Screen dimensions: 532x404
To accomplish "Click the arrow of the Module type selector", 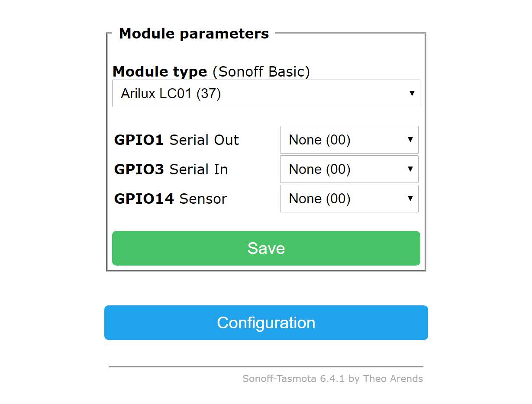I will (412, 93).
